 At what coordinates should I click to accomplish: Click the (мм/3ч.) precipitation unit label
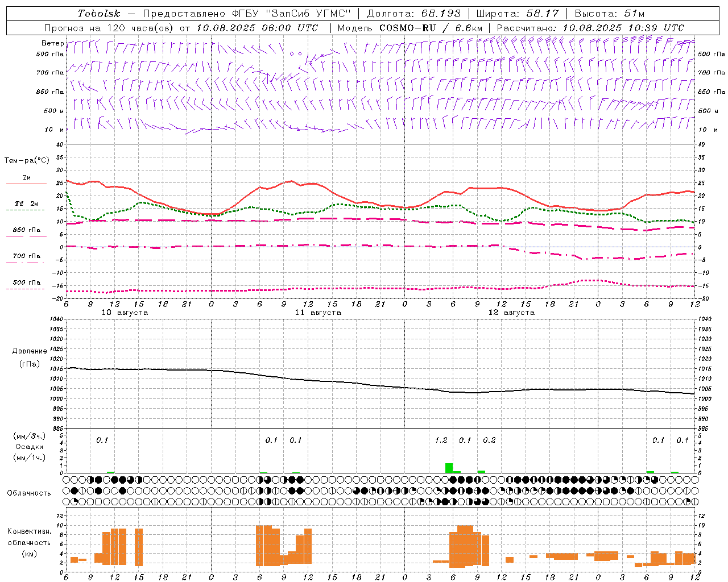click(29, 436)
